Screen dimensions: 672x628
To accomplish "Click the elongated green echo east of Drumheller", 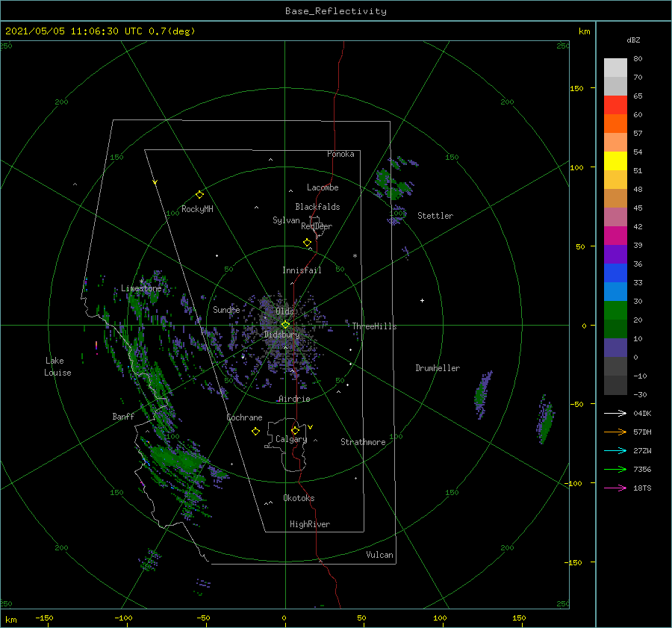I will [482, 395].
